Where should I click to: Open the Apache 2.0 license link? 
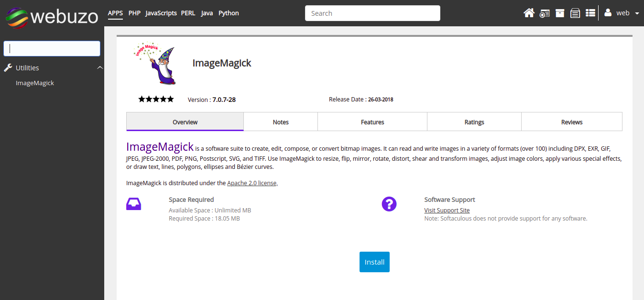[252, 183]
